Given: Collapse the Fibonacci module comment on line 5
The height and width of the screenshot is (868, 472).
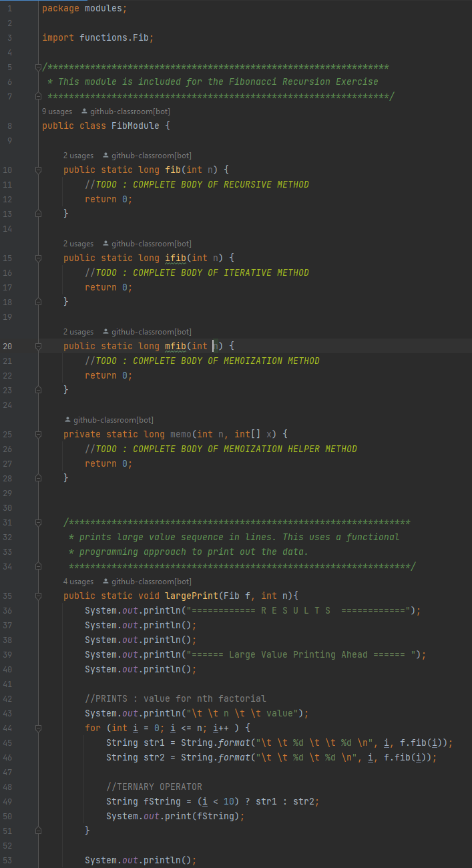Looking at the screenshot, I should [x=38, y=67].
